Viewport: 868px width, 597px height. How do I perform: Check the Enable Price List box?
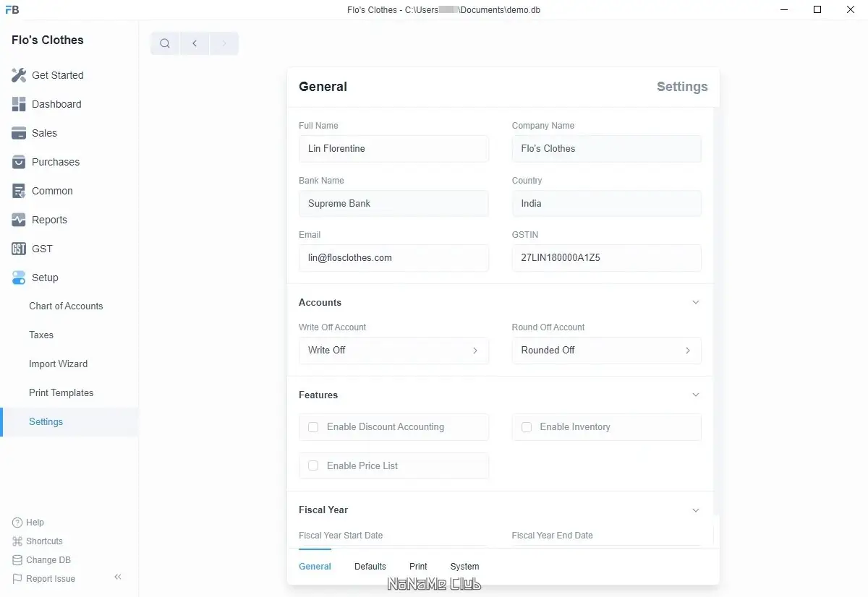[x=313, y=466]
